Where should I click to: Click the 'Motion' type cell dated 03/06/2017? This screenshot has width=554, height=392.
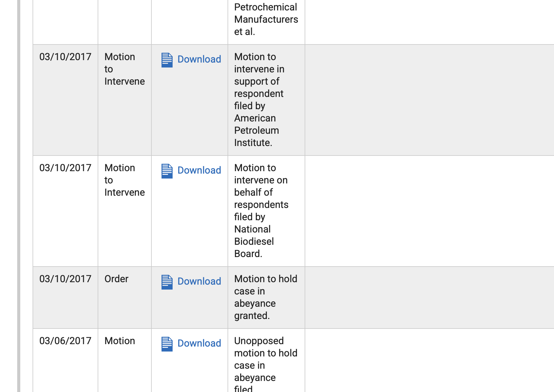(120, 341)
